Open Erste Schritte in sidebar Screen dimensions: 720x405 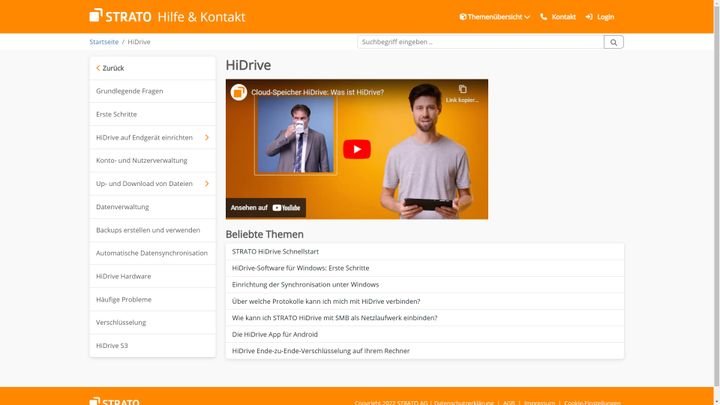tap(152, 114)
